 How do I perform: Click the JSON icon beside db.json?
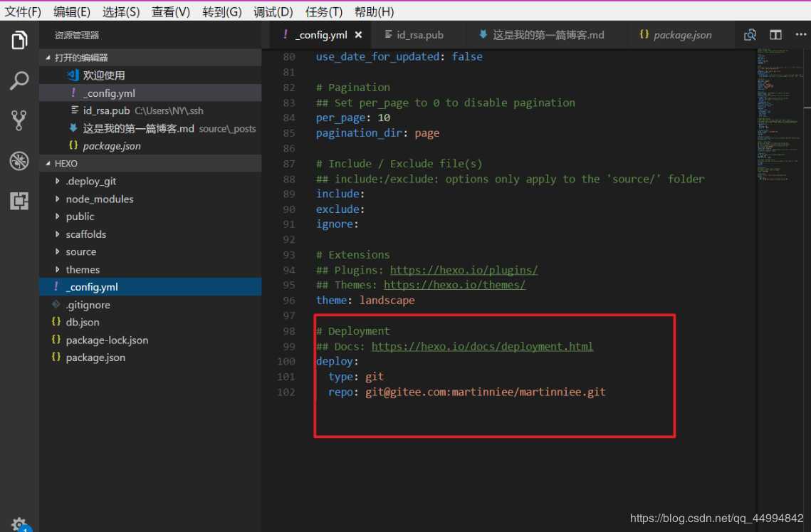click(56, 322)
